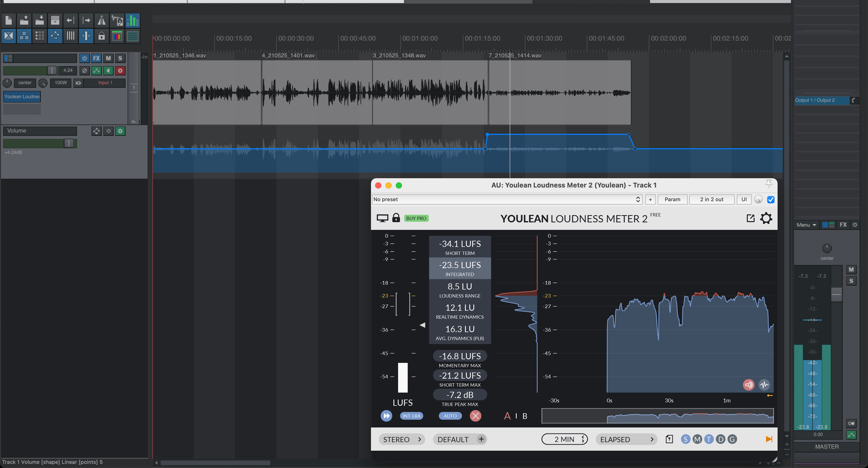
Task: Click Track 1 FX bypass power button
Action: point(84,58)
